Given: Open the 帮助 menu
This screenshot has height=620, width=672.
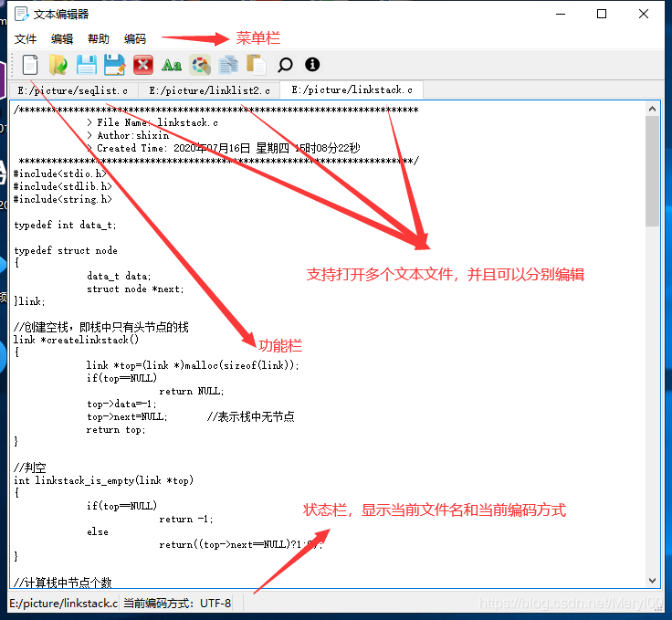Looking at the screenshot, I should coord(99,39).
